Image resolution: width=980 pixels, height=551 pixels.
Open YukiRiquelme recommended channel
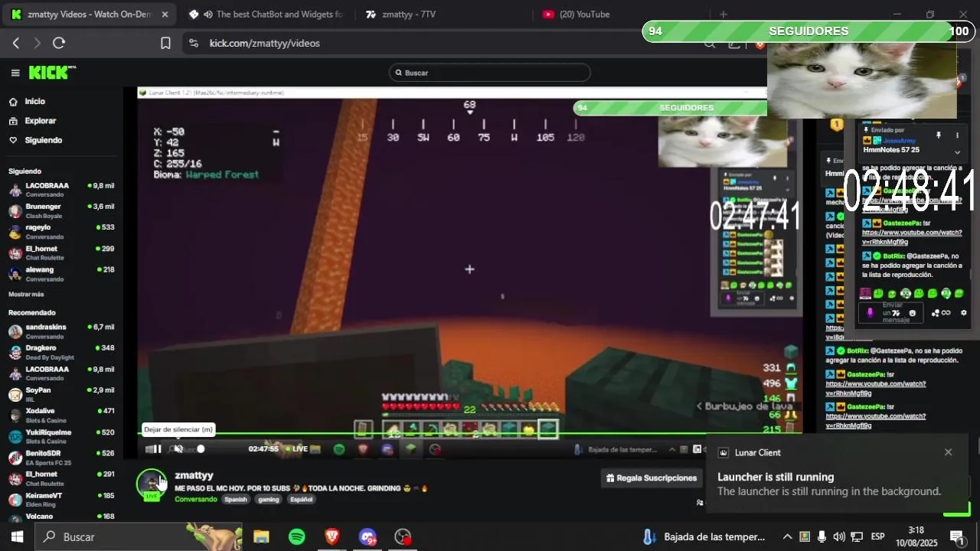coord(61,436)
